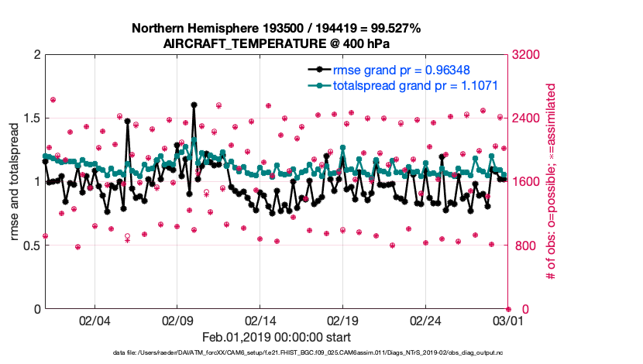
Task: Click the 03/01 x-axis tick label
Action: [x=508, y=320]
